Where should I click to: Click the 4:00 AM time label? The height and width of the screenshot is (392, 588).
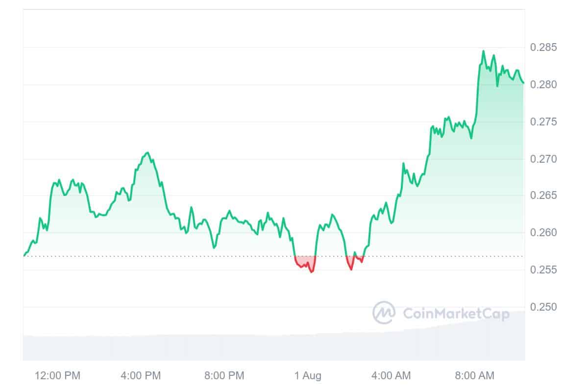click(x=391, y=376)
